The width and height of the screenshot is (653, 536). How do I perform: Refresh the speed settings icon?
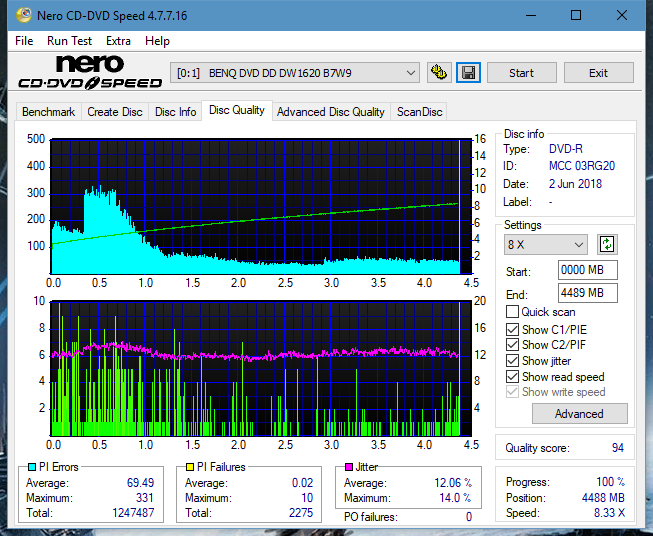coord(607,244)
